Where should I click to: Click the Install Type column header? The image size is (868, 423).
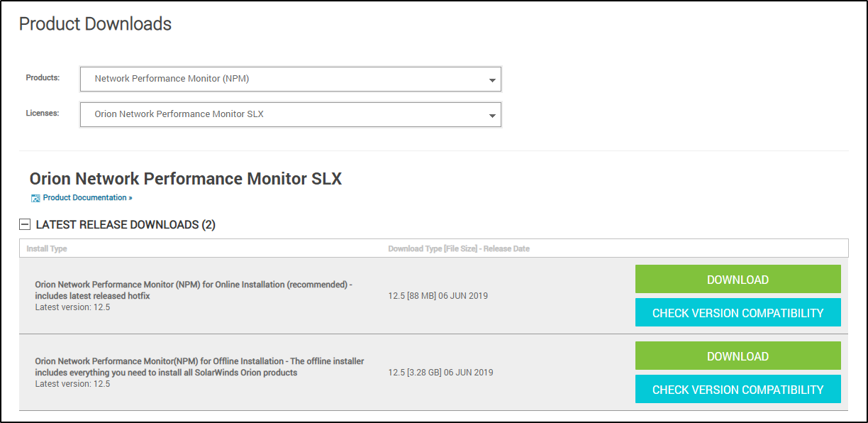pyautogui.click(x=47, y=249)
